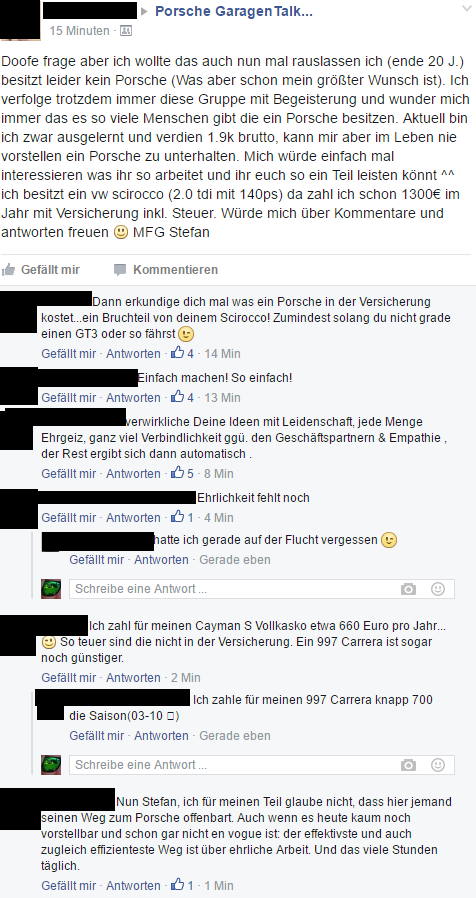Viewport: 476px width, 898px height.
Task: Open the post options dropdown chevron
Action: (x=467, y=9)
